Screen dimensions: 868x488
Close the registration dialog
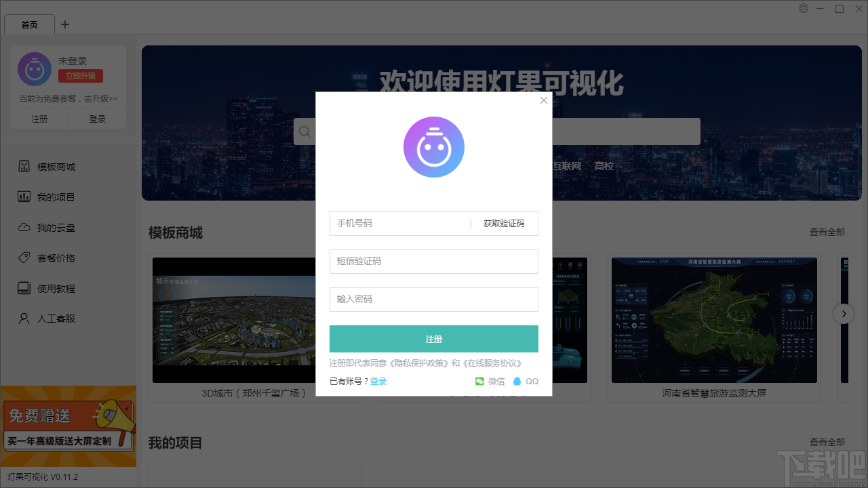[x=543, y=100]
